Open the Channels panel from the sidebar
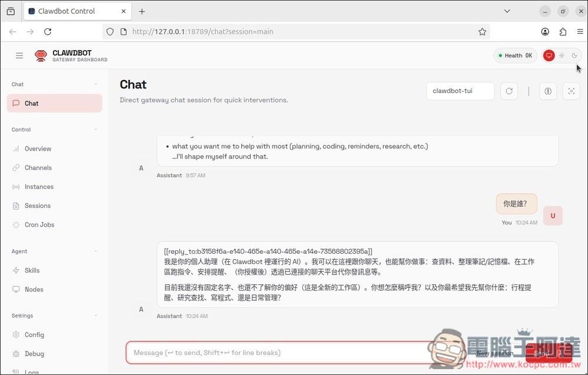The height and width of the screenshot is (375, 588). [x=38, y=167]
